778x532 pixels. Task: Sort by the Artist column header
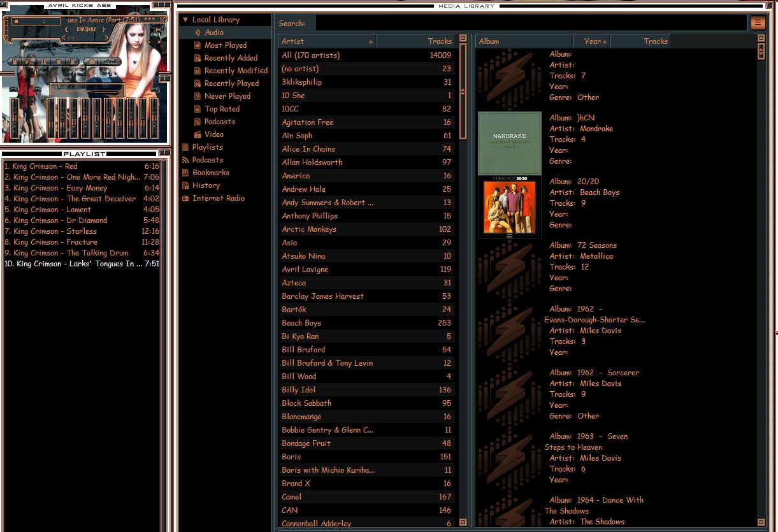[x=328, y=41]
